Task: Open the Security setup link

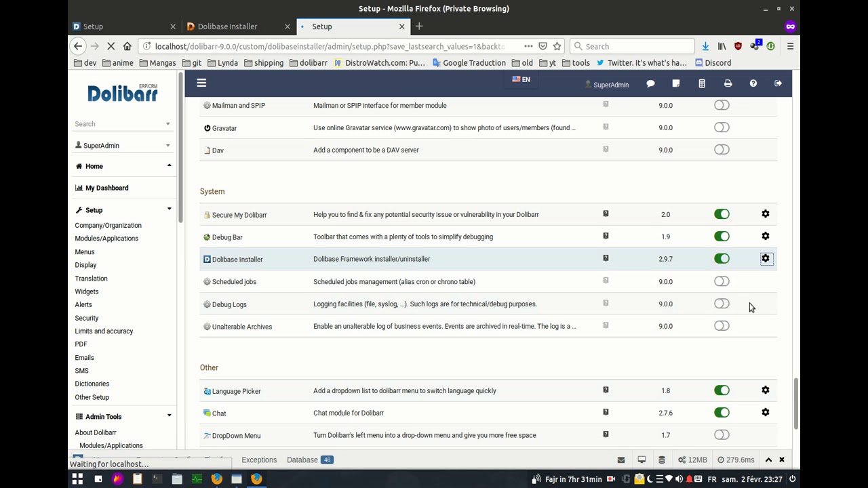Action: point(86,318)
